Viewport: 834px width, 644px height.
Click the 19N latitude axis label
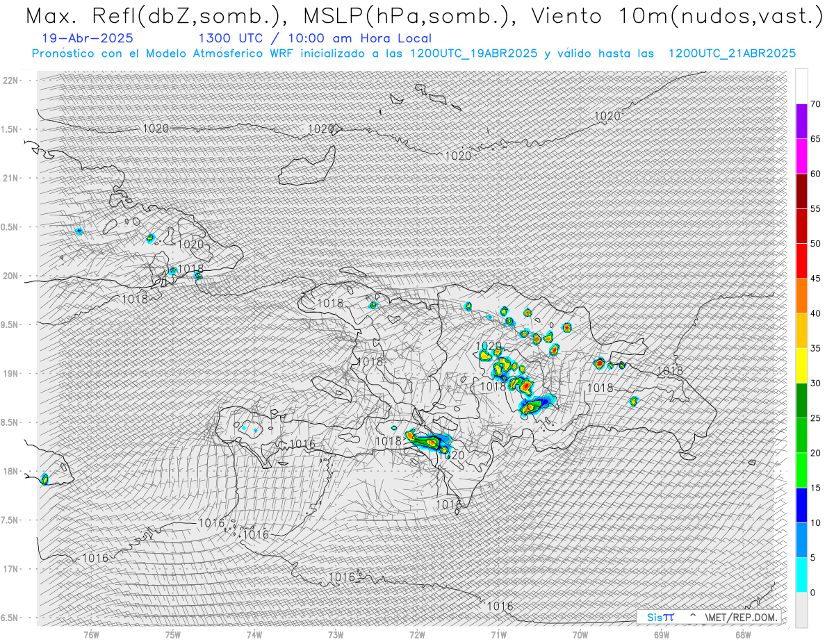click(12, 373)
